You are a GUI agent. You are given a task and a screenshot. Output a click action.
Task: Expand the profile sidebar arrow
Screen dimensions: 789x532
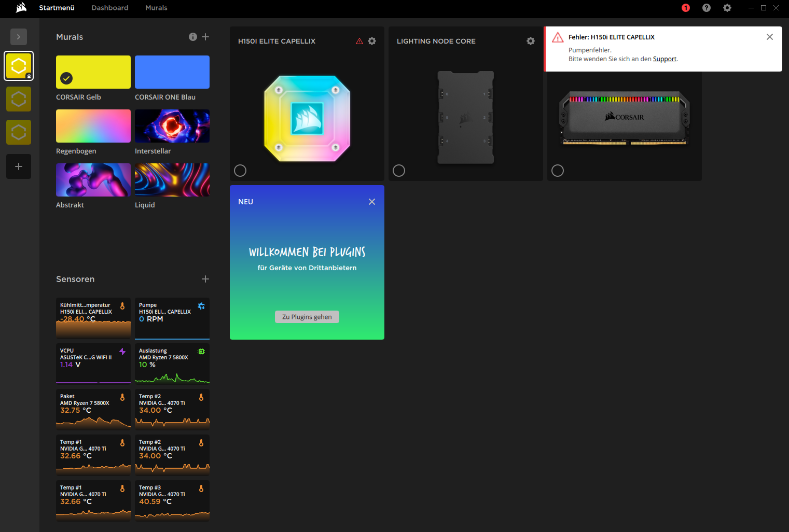pos(19,37)
